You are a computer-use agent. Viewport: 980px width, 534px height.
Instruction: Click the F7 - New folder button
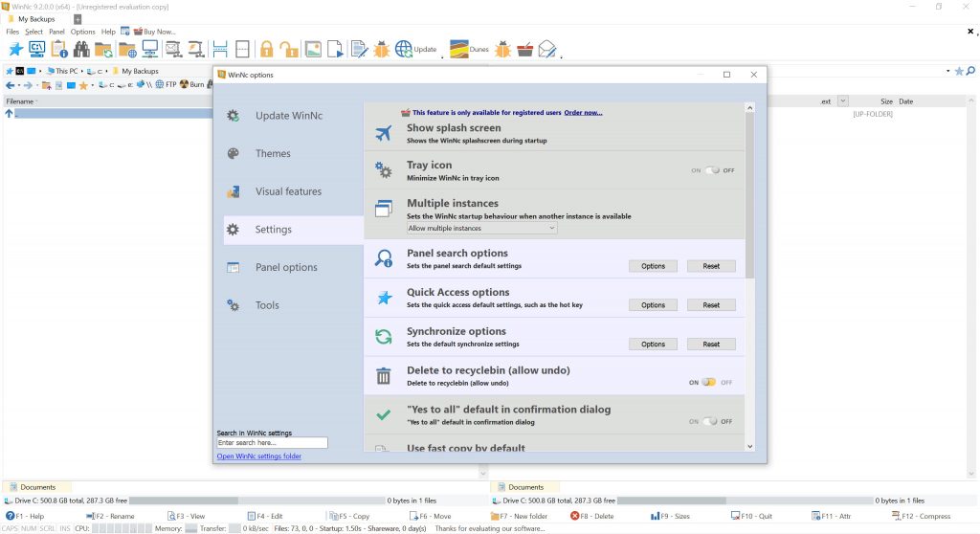[x=520, y=516]
